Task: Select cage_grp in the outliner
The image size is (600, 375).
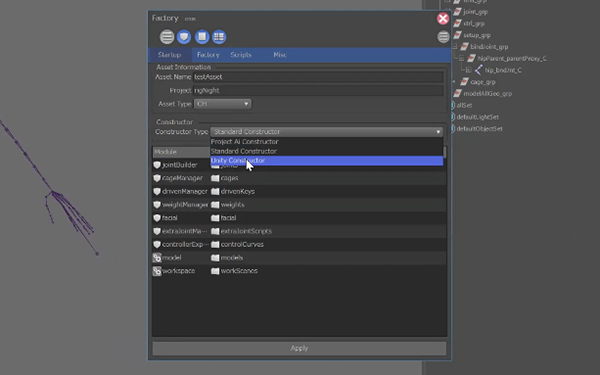Action: click(x=483, y=82)
